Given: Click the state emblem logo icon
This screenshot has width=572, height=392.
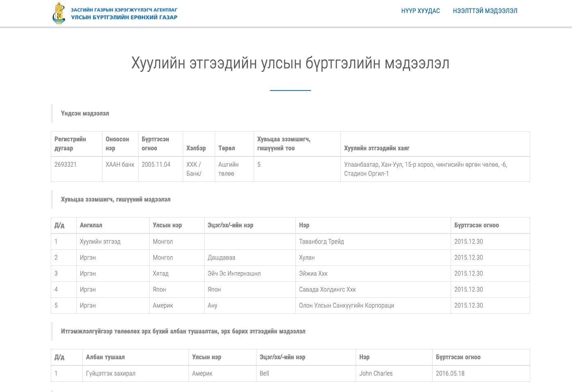Looking at the screenshot, I should (x=59, y=13).
